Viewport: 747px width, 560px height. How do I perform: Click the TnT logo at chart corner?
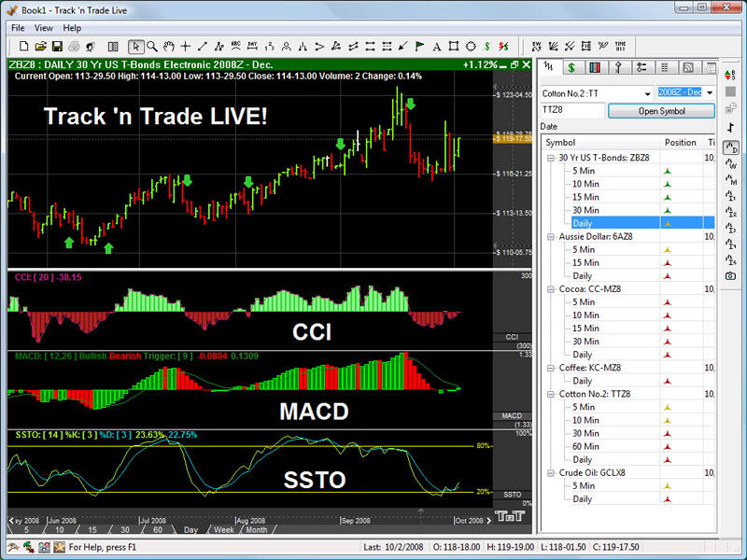click(x=509, y=516)
